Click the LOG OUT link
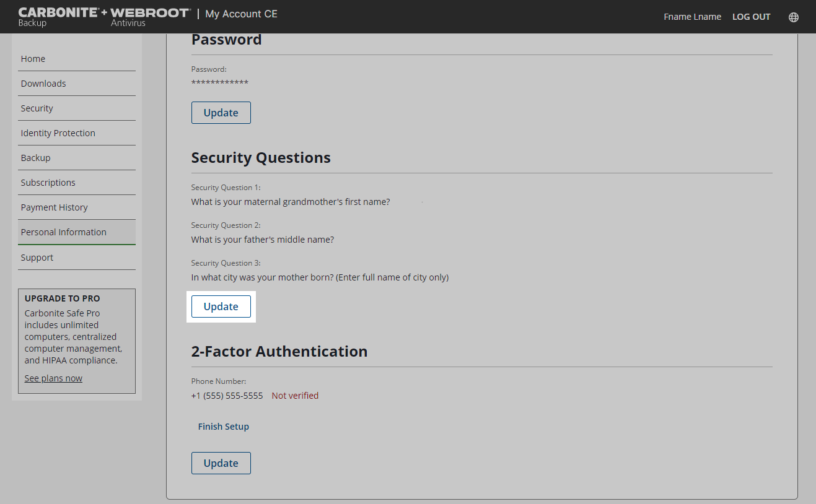Screen dimensions: 816x504 [751, 17]
